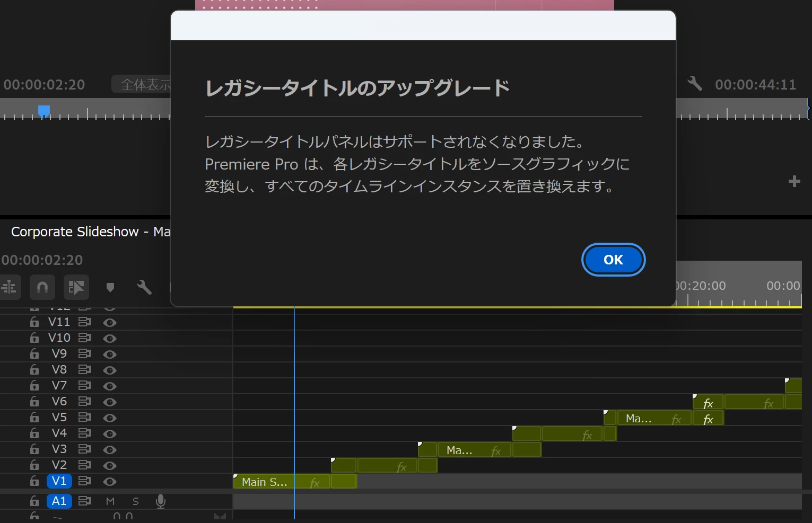The width and height of the screenshot is (812, 523).
Task: Hide track V4 with its eye icon
Action: [110, 433]
